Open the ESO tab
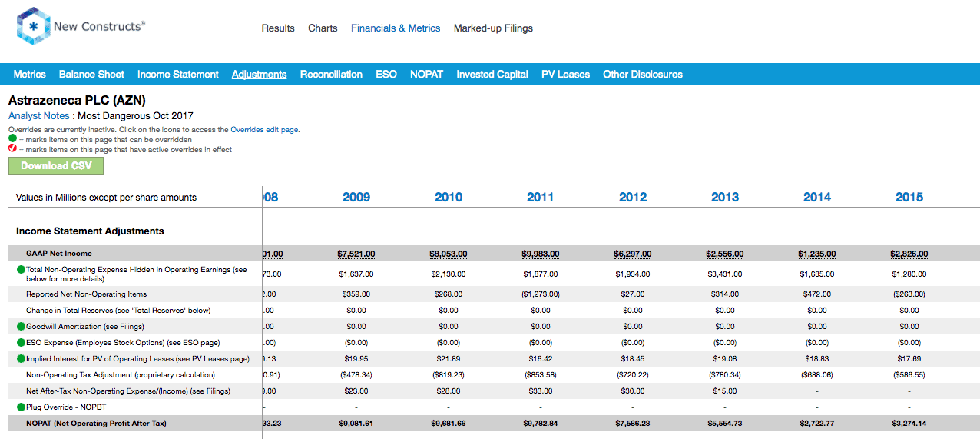Image resolution: width=980 pixels, height=439 pixels. (386, 75)
